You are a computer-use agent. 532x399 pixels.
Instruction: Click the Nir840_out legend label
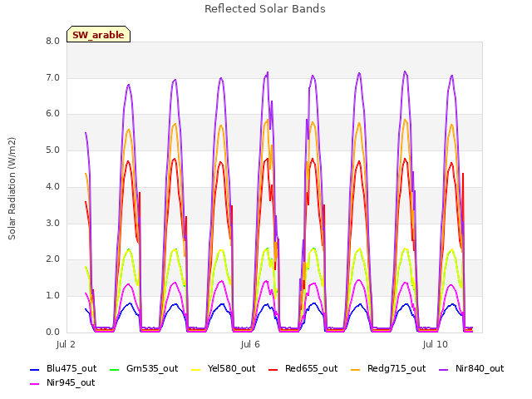click(480, 368)
